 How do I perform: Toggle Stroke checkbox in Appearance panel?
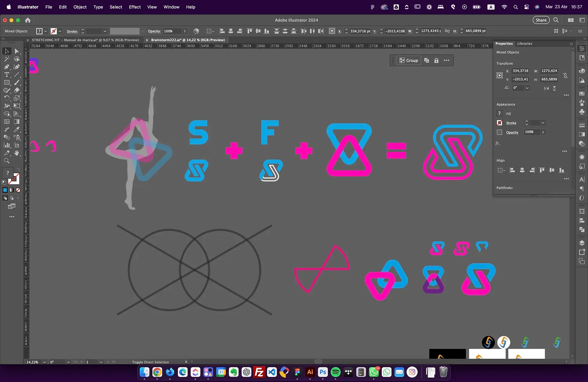click(499, 123)
